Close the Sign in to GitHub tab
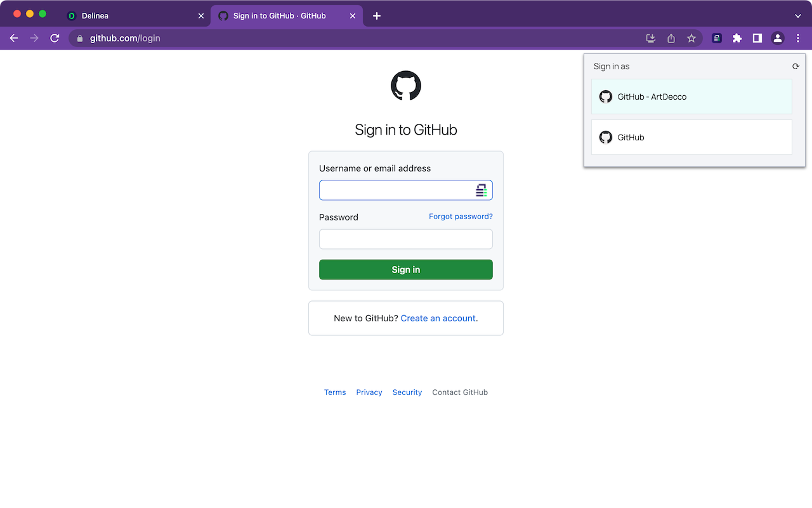 tap(353, 16)
